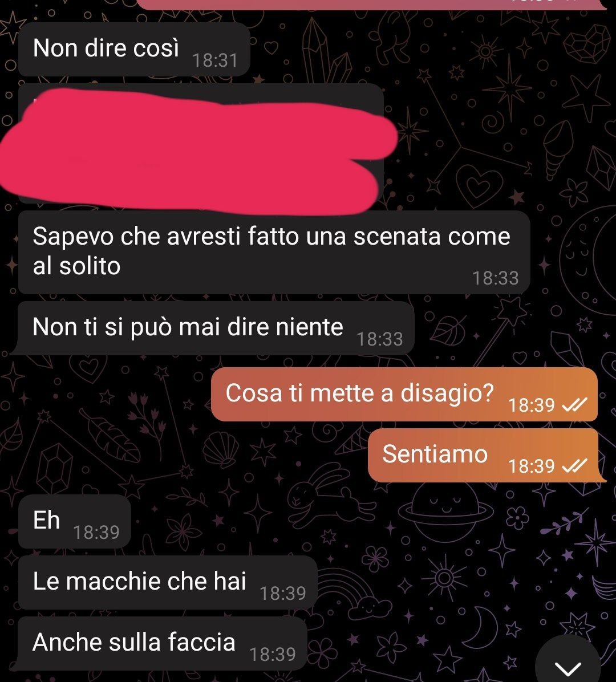The image size is (616, 682).
Task: Tap 18:33 timestamp under 'al solito'
Action: pyautogui.click(x=496, y=278)
